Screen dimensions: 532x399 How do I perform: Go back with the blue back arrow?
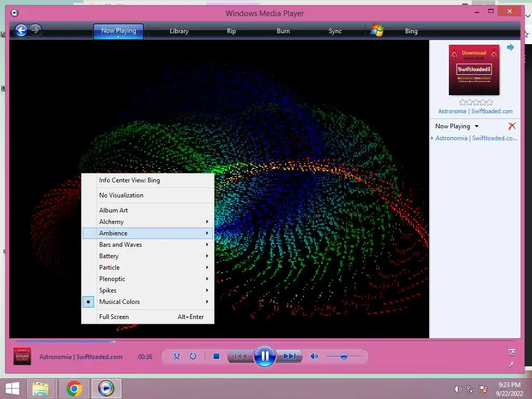(x=21, y=31)
